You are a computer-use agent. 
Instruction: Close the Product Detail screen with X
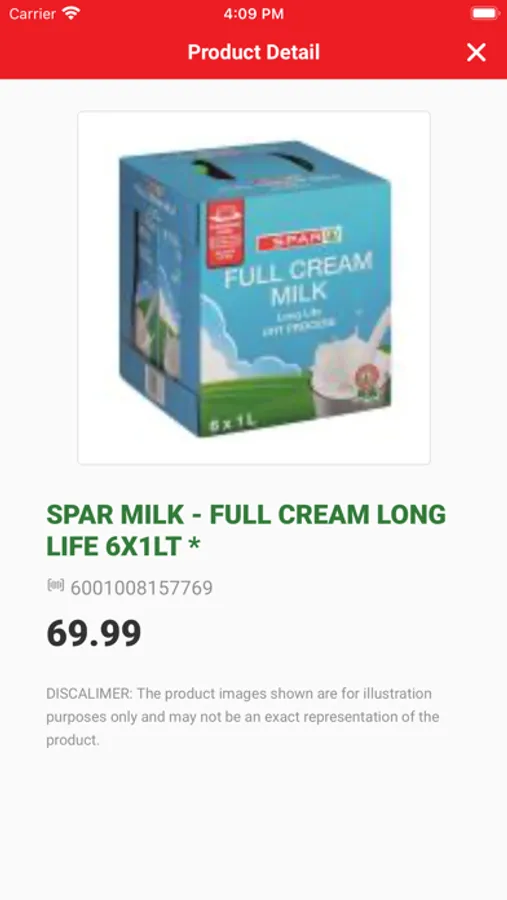[x=476, y=52]
